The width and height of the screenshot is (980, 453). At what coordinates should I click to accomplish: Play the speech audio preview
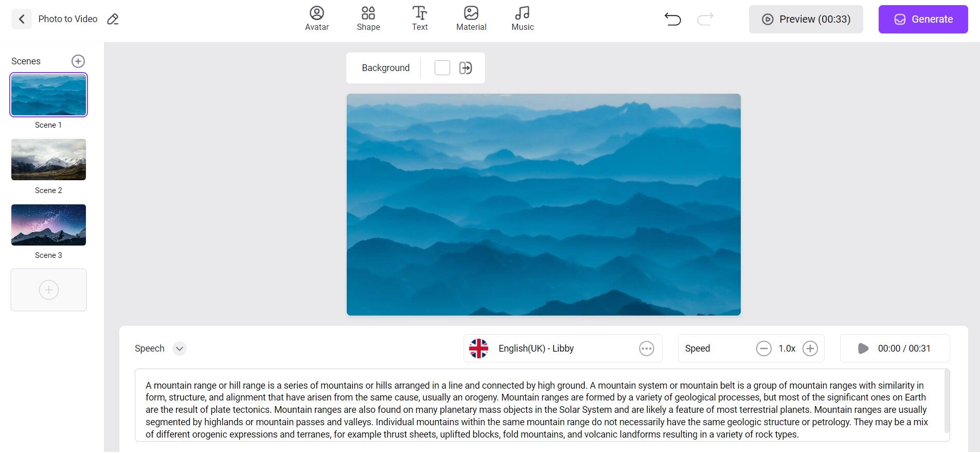[863, 349]
